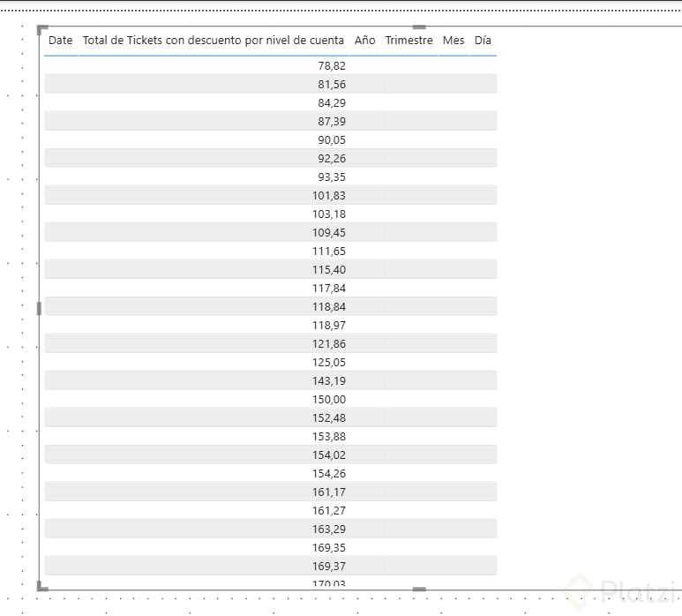The image size is (682, 616).
Task: Click the 153,88 cell
Action: pyautogui.click(x=329, y=436)
